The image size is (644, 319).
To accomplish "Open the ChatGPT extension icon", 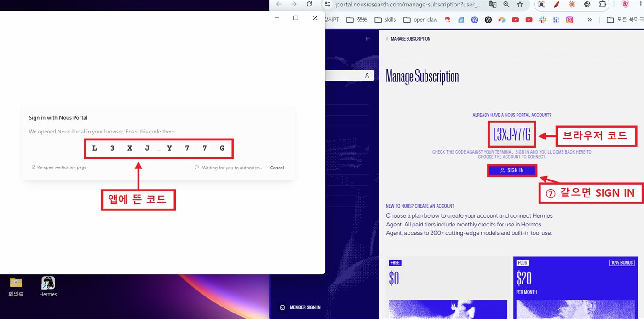I will (587, 4).
